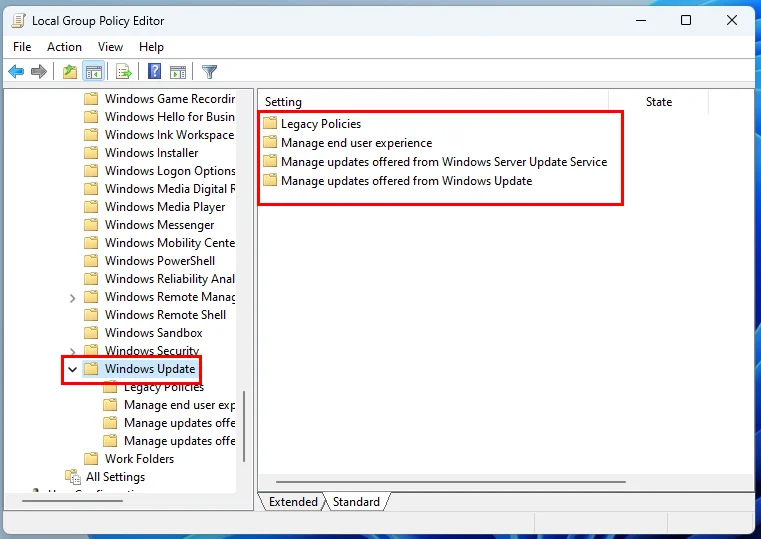Select Windows Hello for Business tree item

[170, 117]
